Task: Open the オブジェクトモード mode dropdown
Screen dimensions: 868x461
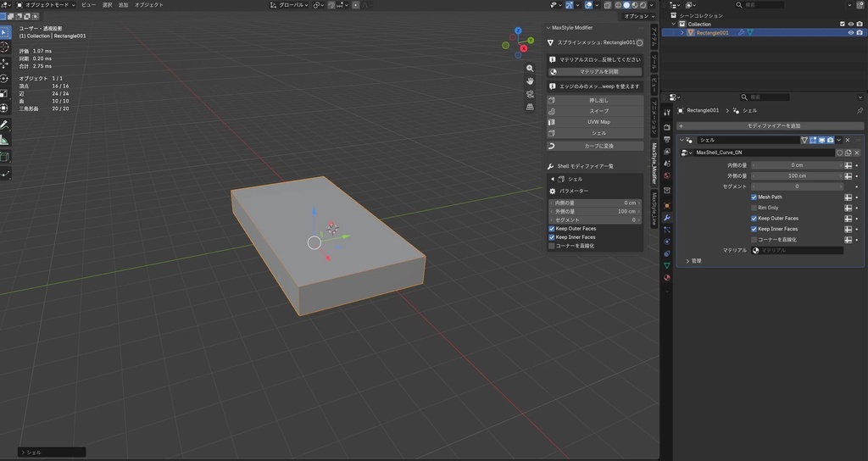Action: (x=46, y=5)
